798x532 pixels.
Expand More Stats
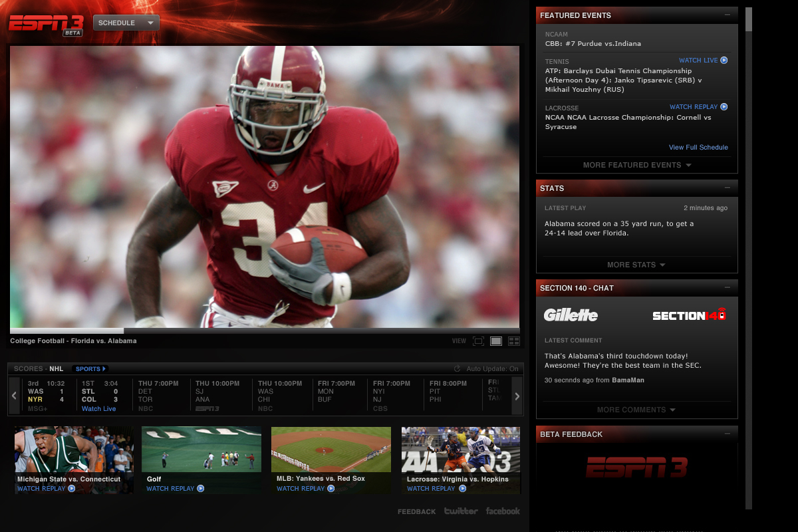coord(636,265)
